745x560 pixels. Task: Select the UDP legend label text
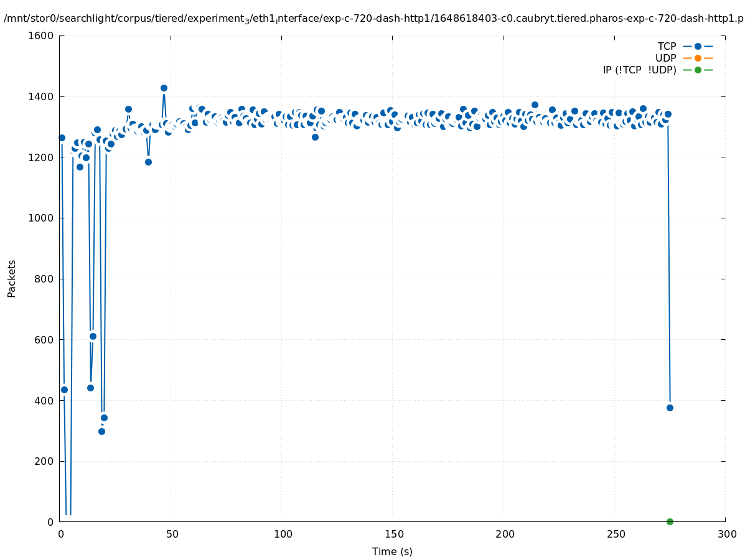(665, 58)
